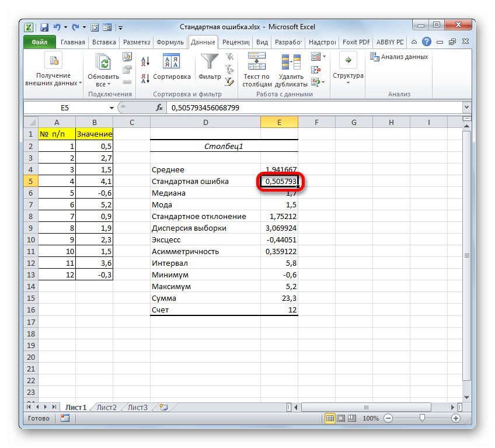Open the Data Validation dropdown arrow

pyautogui.click(x=324, y=57)
